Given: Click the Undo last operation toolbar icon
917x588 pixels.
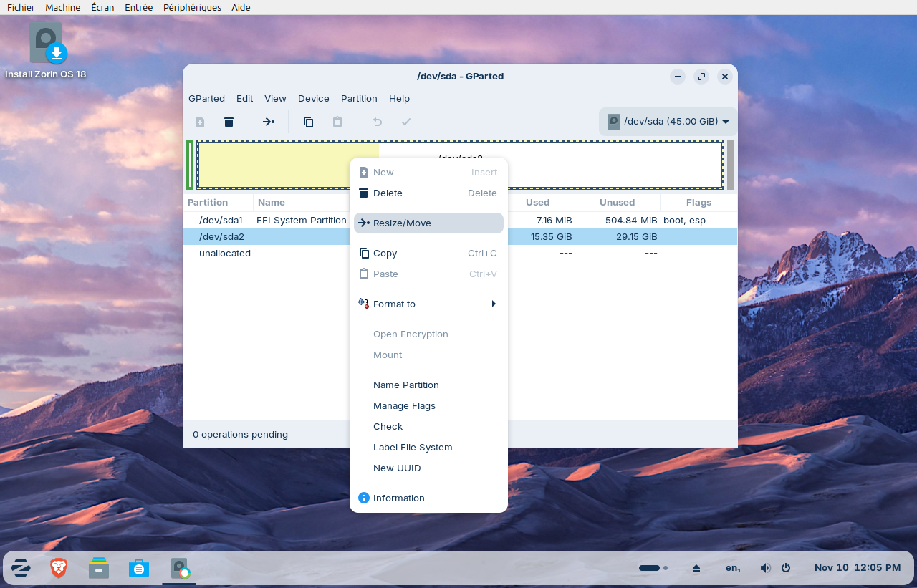Looking at the screenshot, I should tap(377, 122).
